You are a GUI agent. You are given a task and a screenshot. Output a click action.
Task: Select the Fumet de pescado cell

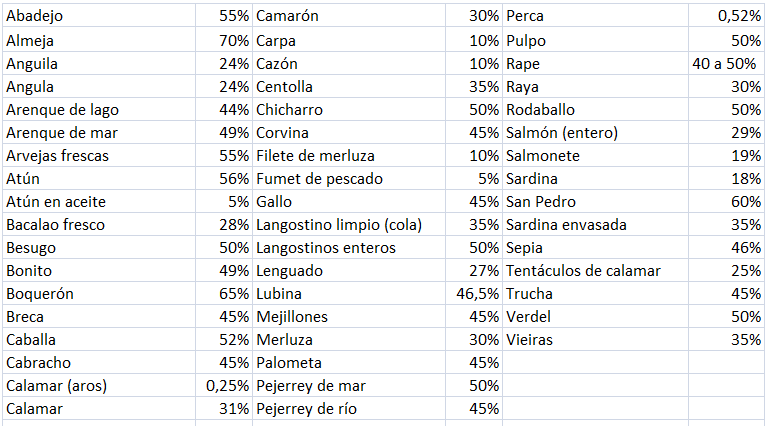[348, 179]
